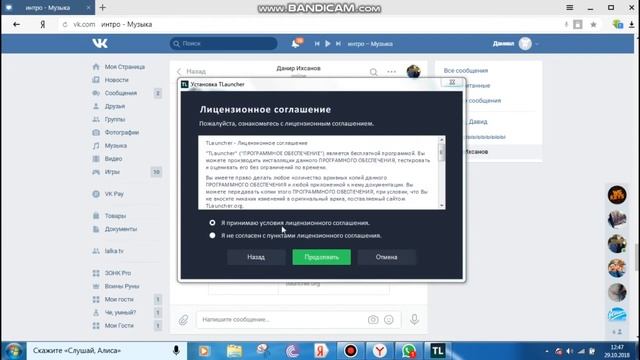Open the Даниил profile dropdown

(516, 43)
